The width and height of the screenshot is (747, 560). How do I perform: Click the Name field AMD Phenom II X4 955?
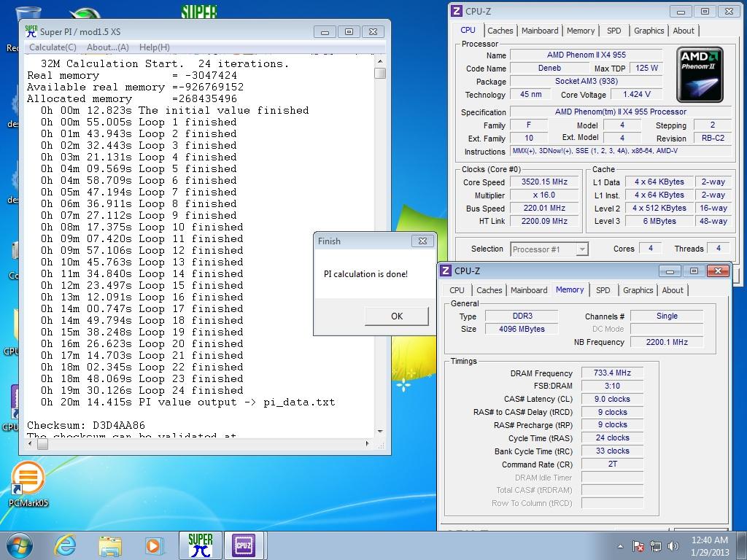pos(587,55)
